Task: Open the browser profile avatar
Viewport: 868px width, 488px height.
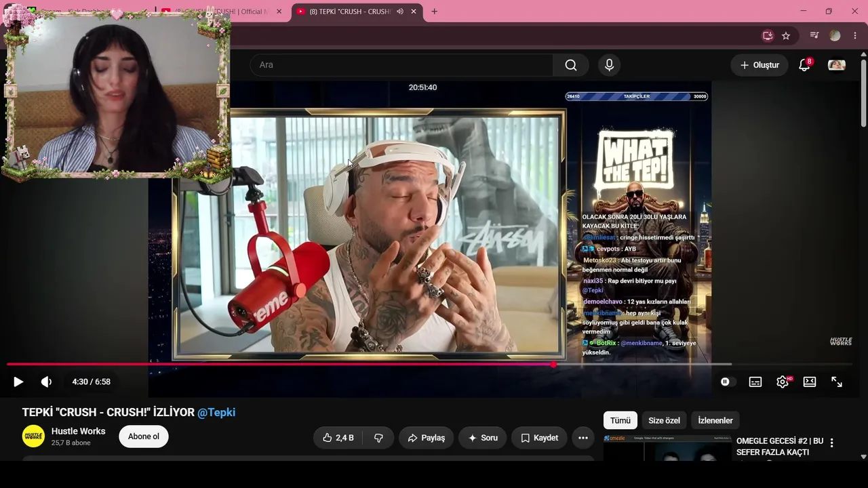Action: tap(835, 36)
